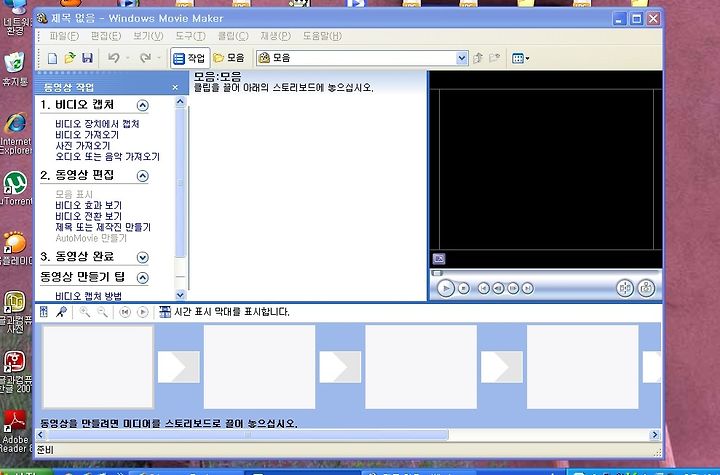
Task: Click the Next Frame button
Action: 513,288
